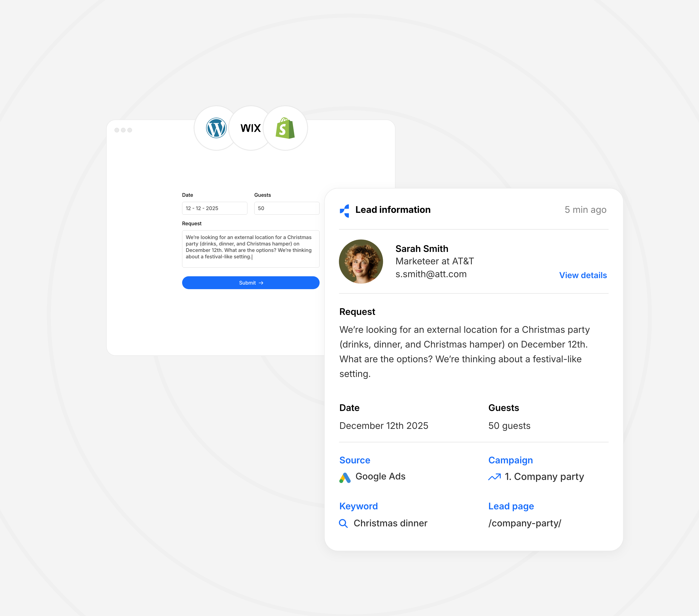Open the View details link
This screenshot has width=699, height=616.
tap(583, 275)
